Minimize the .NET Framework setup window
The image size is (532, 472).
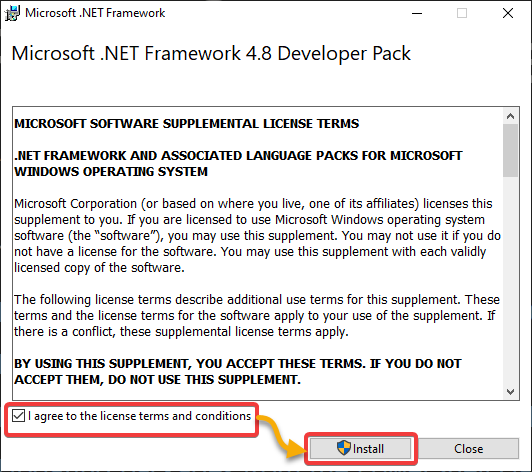(417, 13)
